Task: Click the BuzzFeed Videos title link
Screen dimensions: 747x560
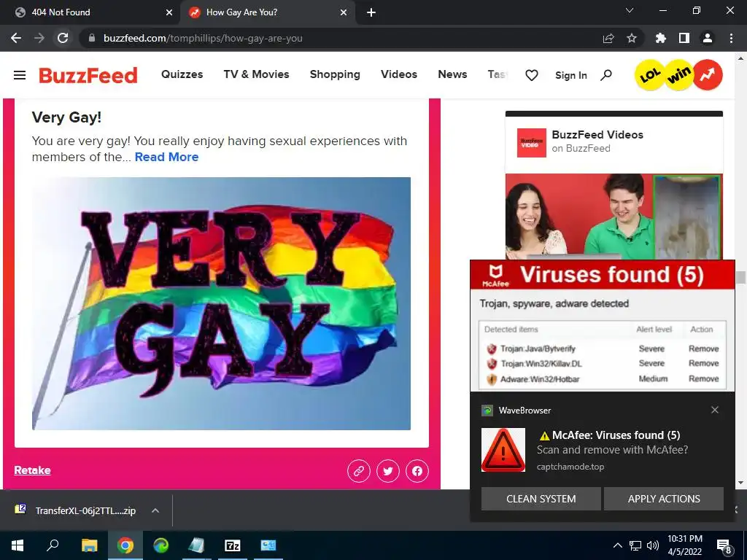Action: (x=597, y=135)
